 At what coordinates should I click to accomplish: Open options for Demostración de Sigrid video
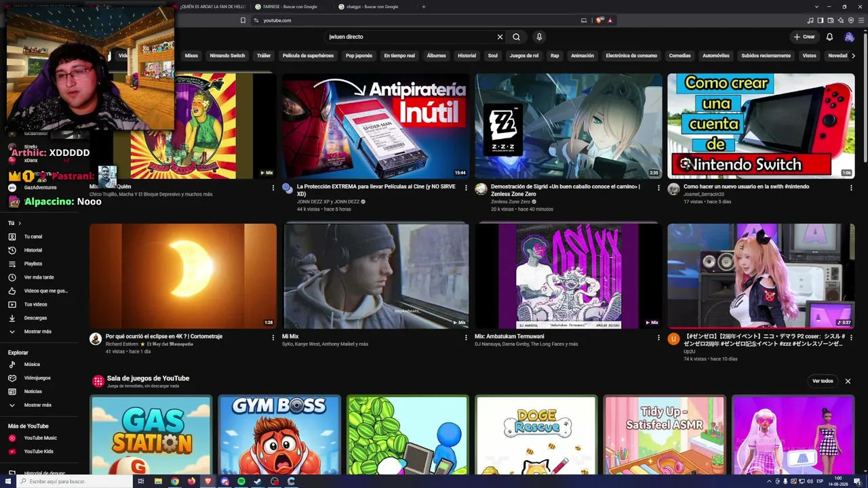658,188
